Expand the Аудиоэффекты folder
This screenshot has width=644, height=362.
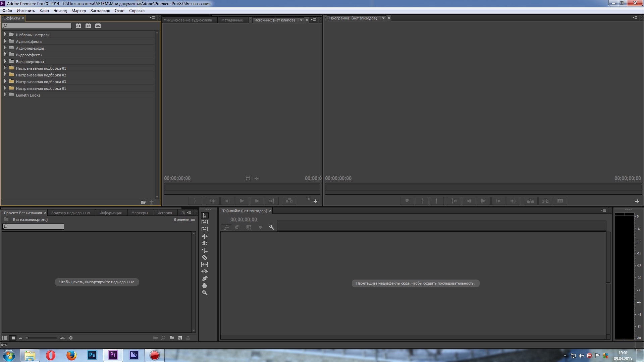tap(5, 41)
